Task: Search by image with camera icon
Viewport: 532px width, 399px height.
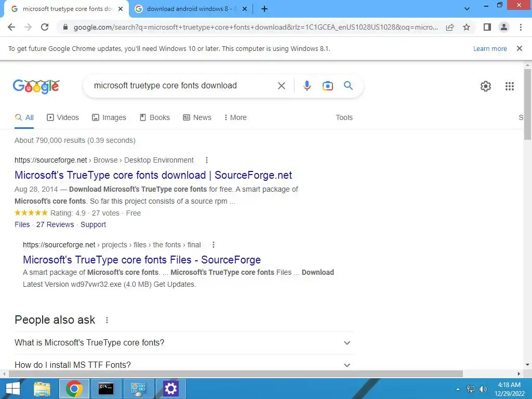Action: [327, 86]
